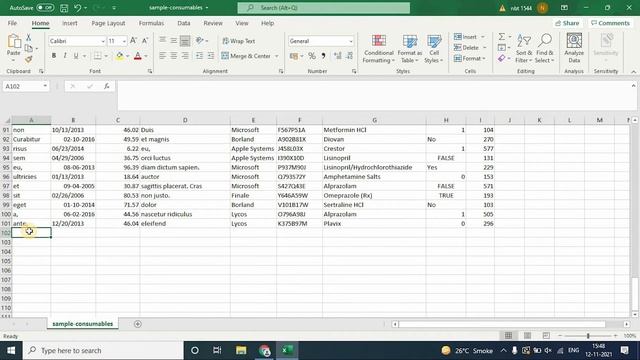Image resolution: width=640 pixels, height=360 pixels.
Task: Select the sample-consumables sheet tab
Action: [82, 324]
